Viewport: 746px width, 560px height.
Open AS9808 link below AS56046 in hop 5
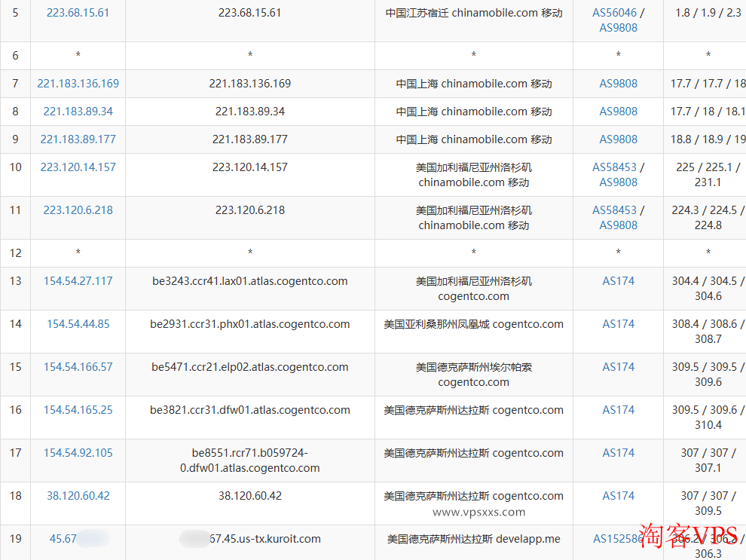618,28
